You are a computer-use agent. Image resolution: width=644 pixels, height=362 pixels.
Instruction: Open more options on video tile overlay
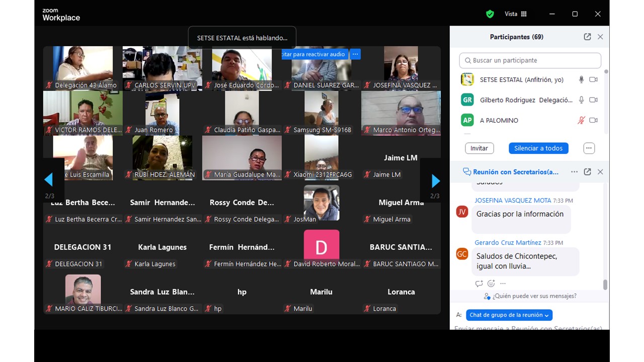[355, 54]
